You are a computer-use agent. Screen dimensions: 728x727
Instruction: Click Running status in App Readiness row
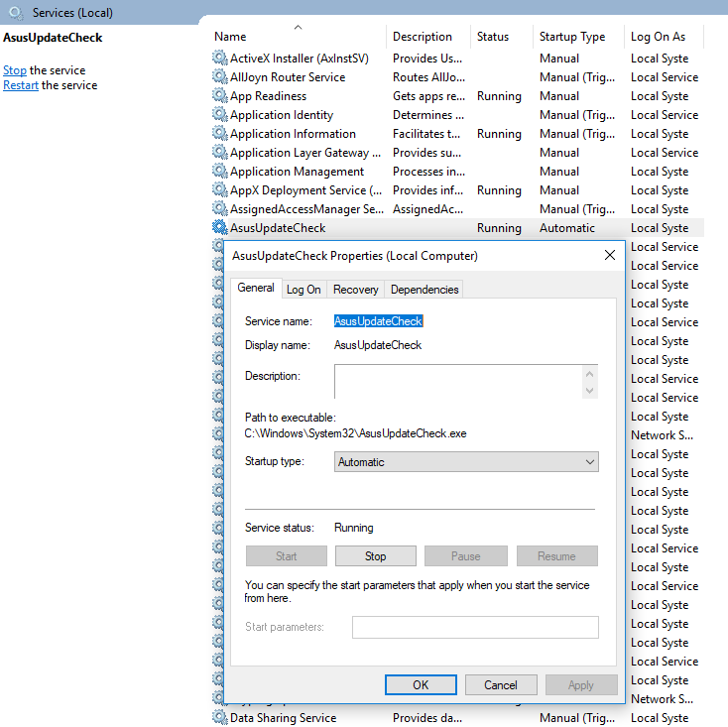[499, 96]
